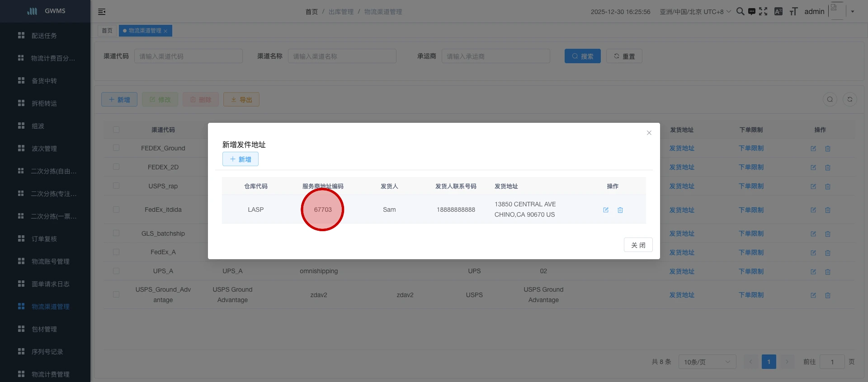The height and width of the screenshot is (382, 868).
Task: Click delete icon for GLS_batchship row
Action: tap(828, 234)
